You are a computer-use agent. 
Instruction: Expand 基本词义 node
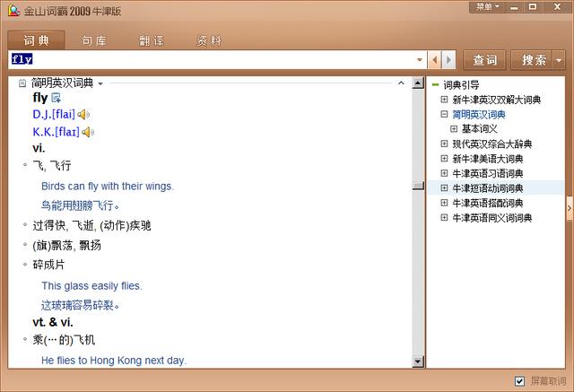(x=454, y=128)
